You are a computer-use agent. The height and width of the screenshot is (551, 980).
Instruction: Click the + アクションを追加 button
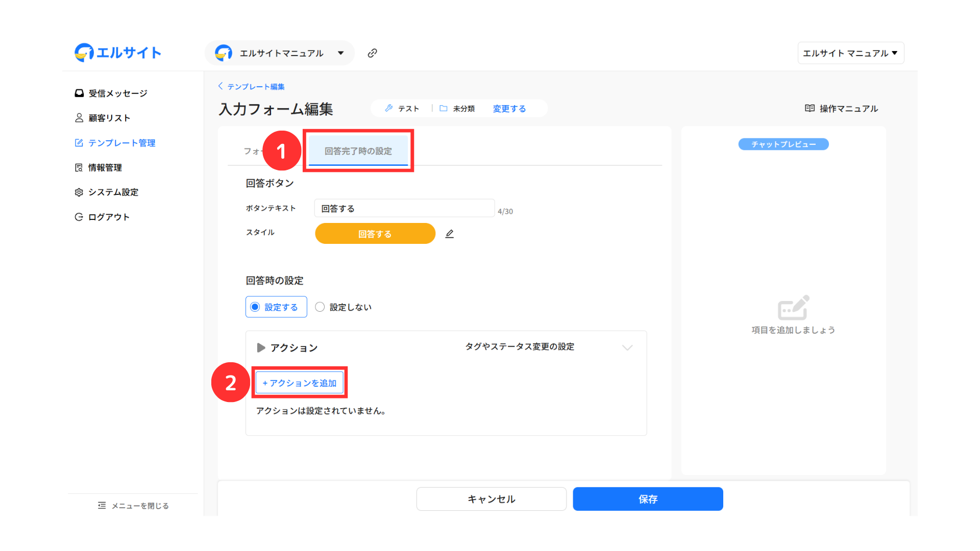pos(300,383)
